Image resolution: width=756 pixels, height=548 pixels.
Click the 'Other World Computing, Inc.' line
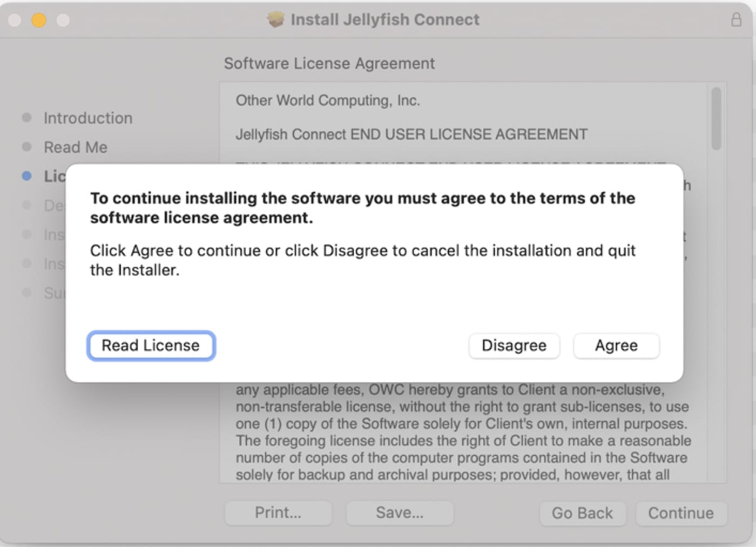pyautogui.click(x=327, y=100)
